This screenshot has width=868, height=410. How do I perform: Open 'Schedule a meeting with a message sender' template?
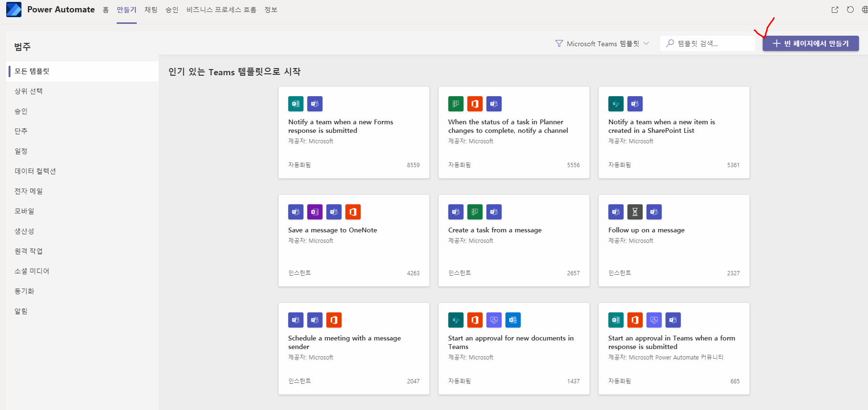tap(354, 349)
